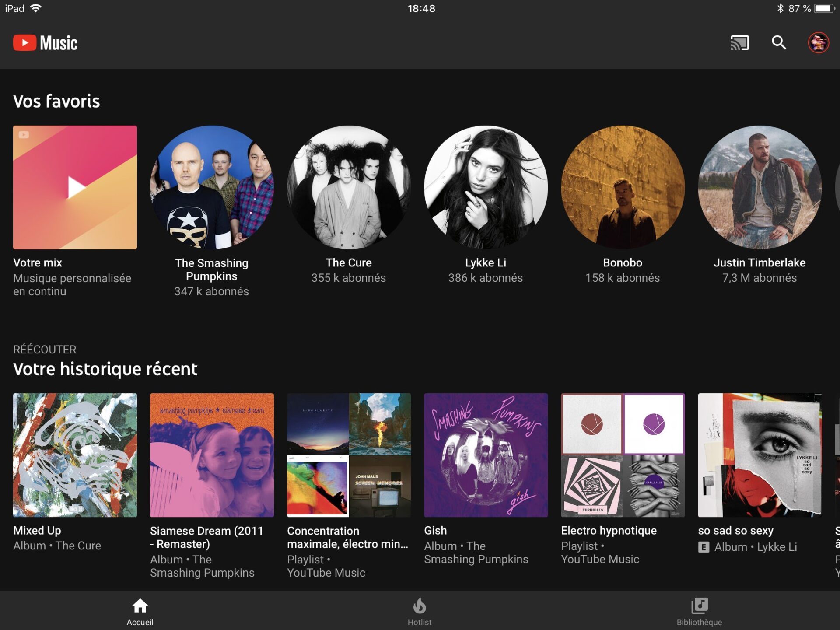The width and height of the screenshot is (840, 630).
Task: Tap the Mixed Up title text
Action: tap(37, 531)
